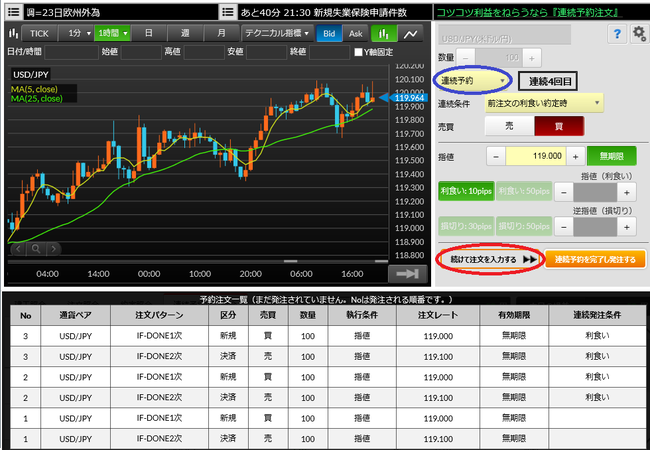Open USD/JPY currency pair selector
This screenshot has height=450, width=650.
pos(504,35)
